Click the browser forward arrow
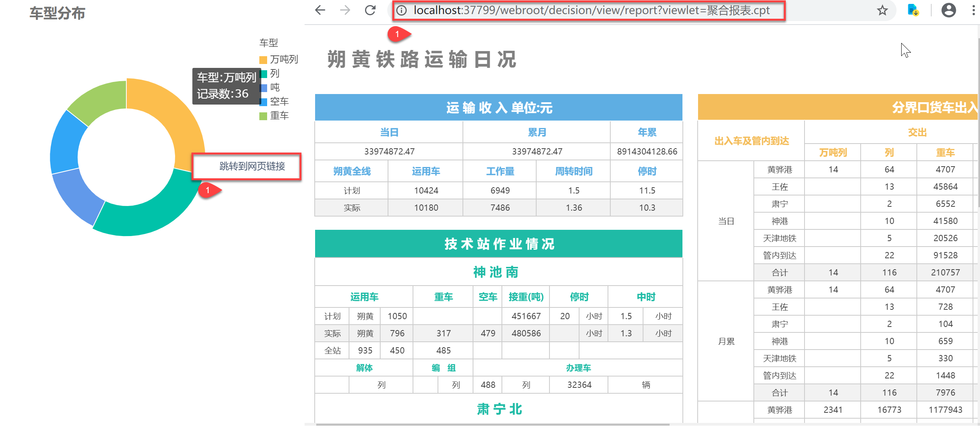Image resolution: width=980 pixels, height=428 pixels. [345, 10]
